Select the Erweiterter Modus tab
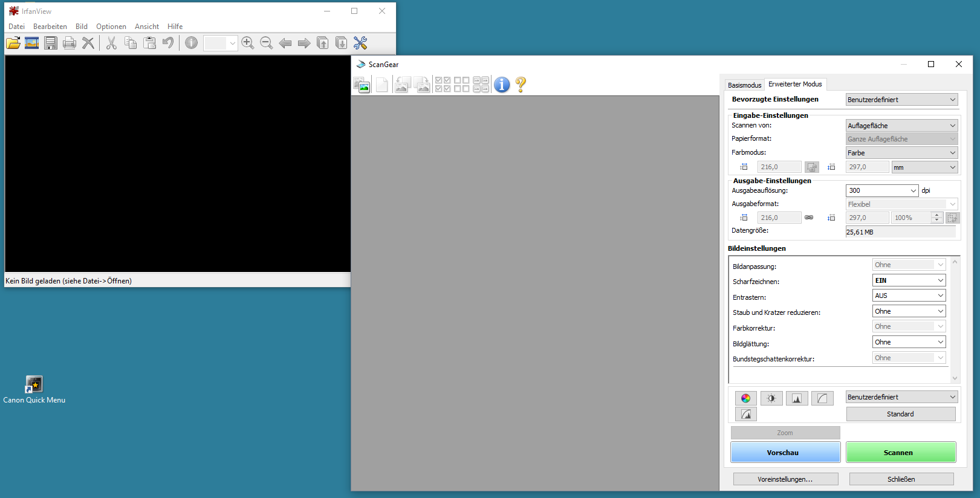980x498 pixels. click(x=795, y=84)
